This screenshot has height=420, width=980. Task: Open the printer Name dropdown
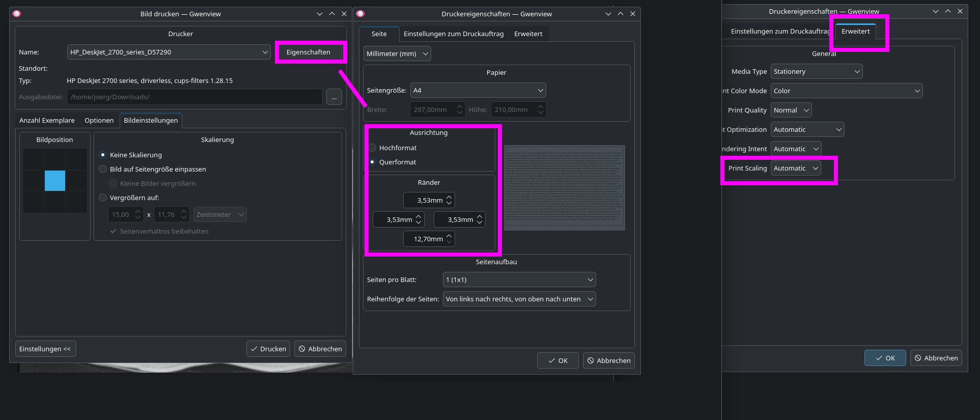click(x=169, y=52)
